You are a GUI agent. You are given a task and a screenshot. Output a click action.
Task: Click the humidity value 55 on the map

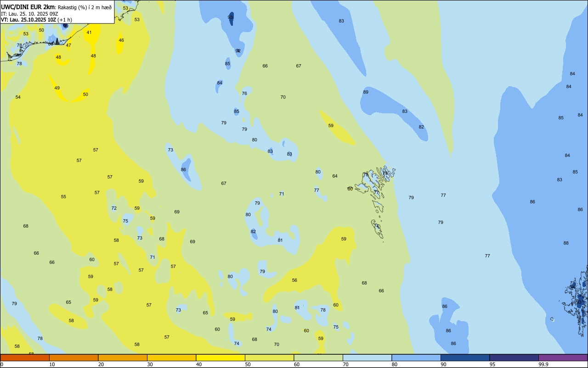point(63,197)
